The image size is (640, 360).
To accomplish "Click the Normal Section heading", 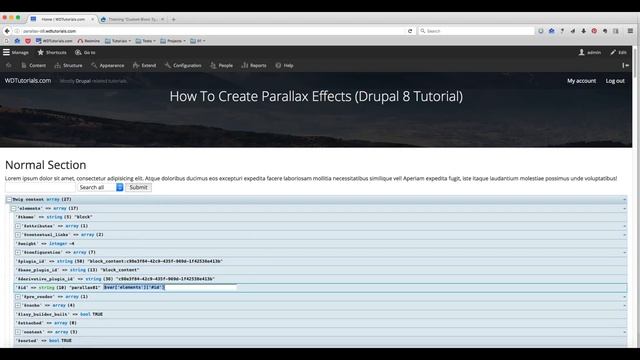I will [x=46, y=165].
